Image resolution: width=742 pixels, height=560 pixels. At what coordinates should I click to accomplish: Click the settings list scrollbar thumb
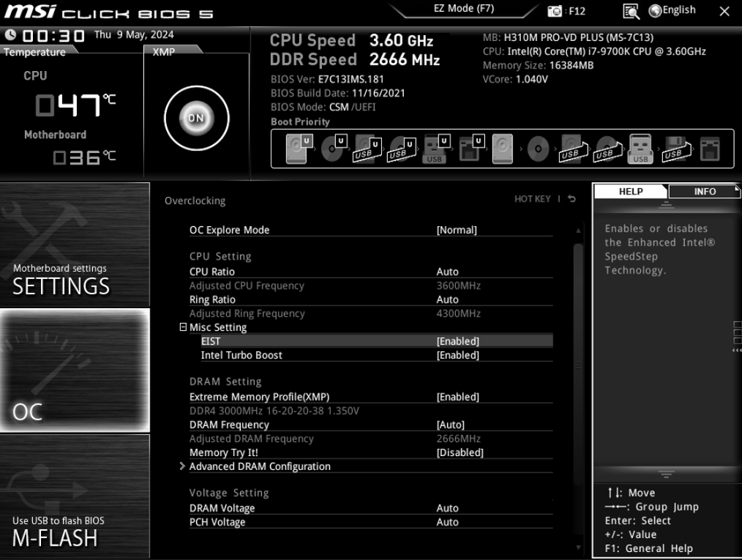click(x=578, y=365)
